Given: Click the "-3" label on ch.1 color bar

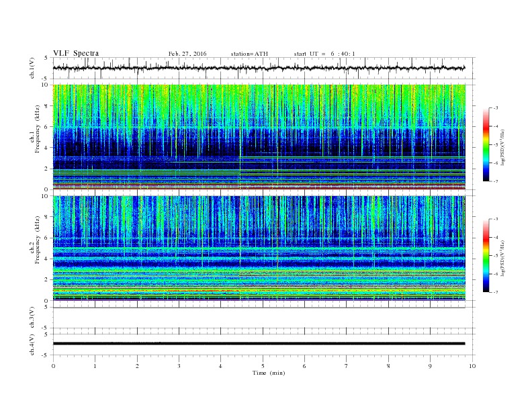Looking at the screenshot, I should click(x=496, y=108).
